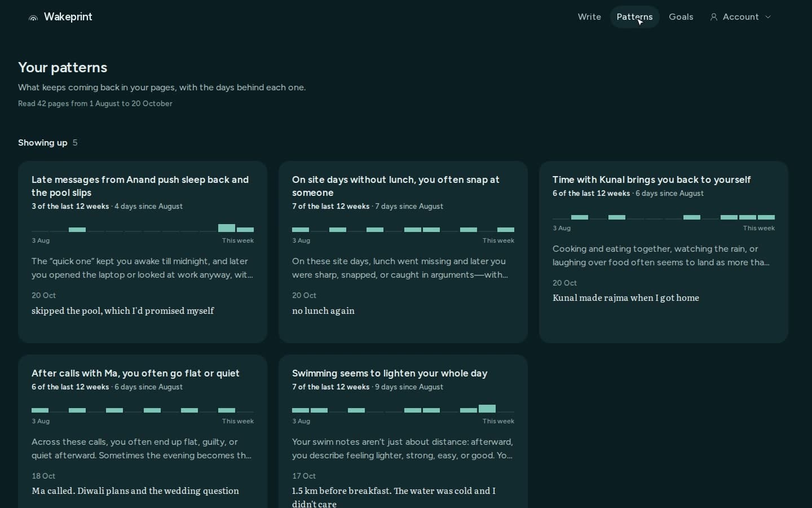The width and height of the screenshot is (812, 508).
Task: Click the quote 'no lunch again'
Action: 323,310
